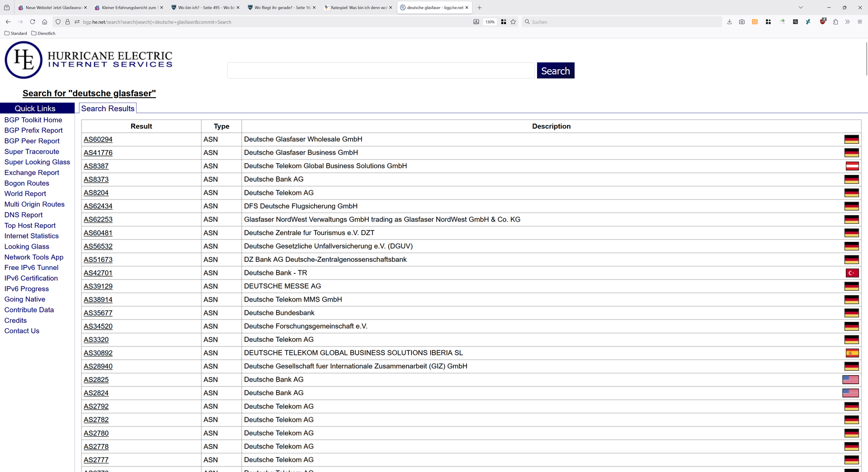Open the downloads panel
The height and width of the screenshot is (472, 868).
tap(729, 22)
